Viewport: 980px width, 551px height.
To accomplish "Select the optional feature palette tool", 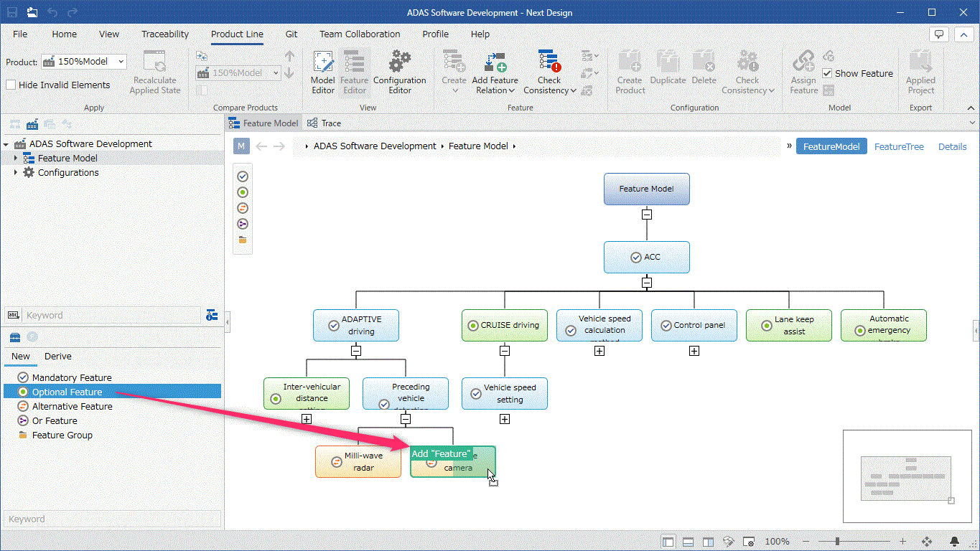I will (243, 192).
